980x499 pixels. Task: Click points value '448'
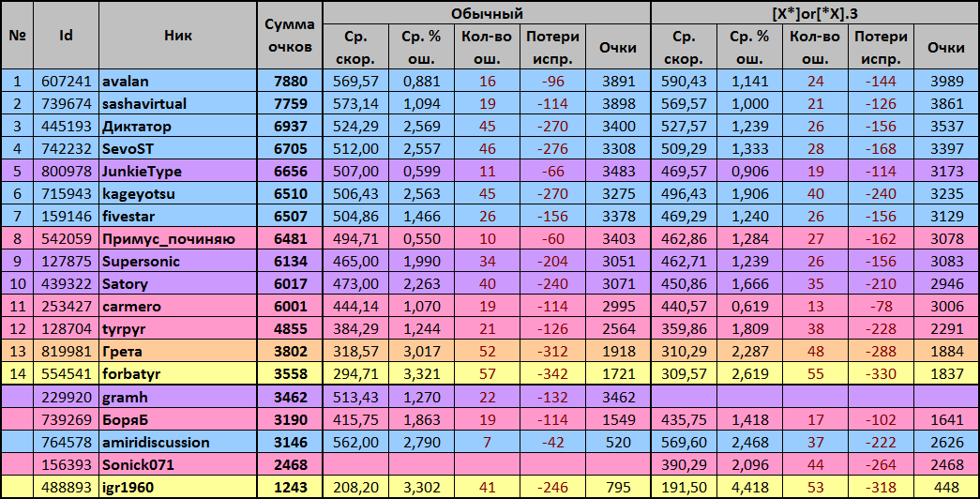(x=946, y=487)
